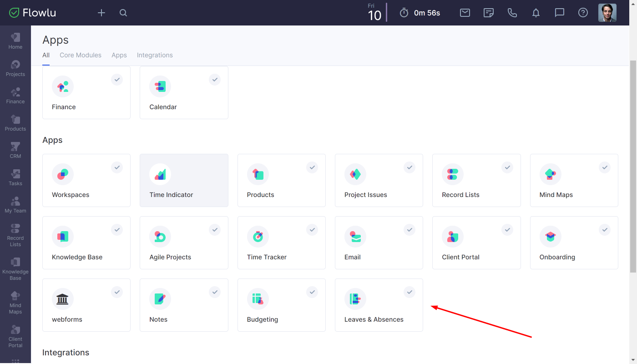
Task: Open the notes icon in header
Action: click(489, 13)
